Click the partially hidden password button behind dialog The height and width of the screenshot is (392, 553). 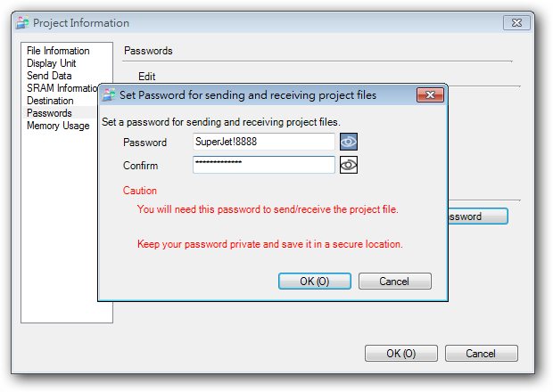(475, 216)
